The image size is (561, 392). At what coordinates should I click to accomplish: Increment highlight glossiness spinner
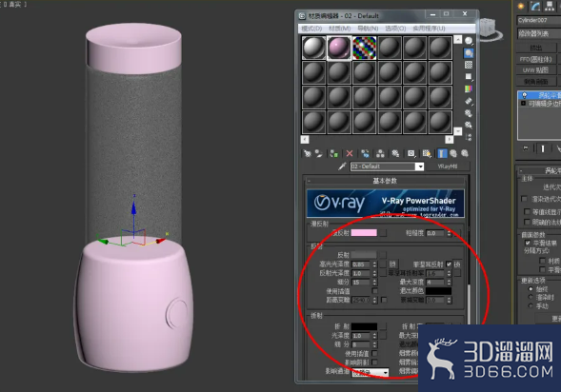click(374, 263)
